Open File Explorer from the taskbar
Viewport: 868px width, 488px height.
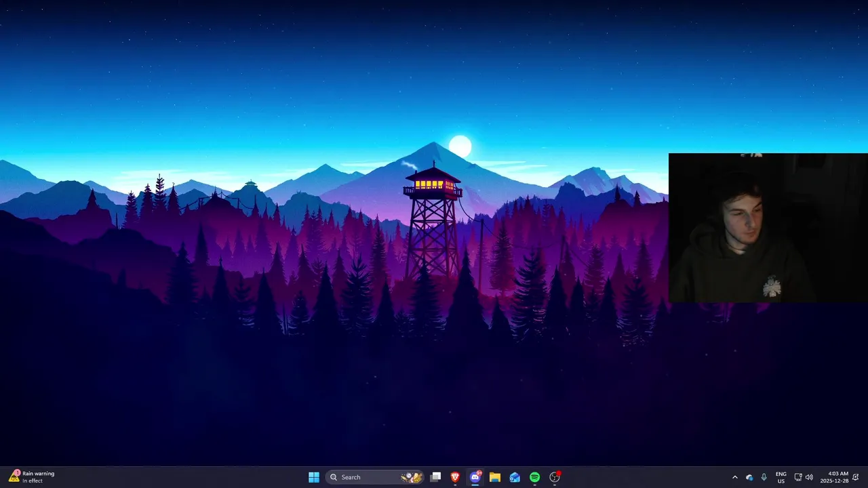click(x=495, y=477)
